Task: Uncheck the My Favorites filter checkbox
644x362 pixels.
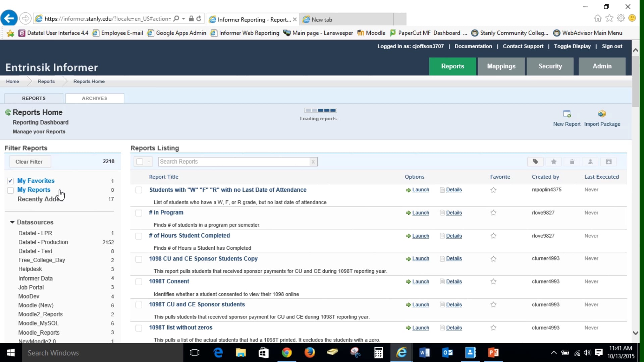Action: (x=10, y=181)
